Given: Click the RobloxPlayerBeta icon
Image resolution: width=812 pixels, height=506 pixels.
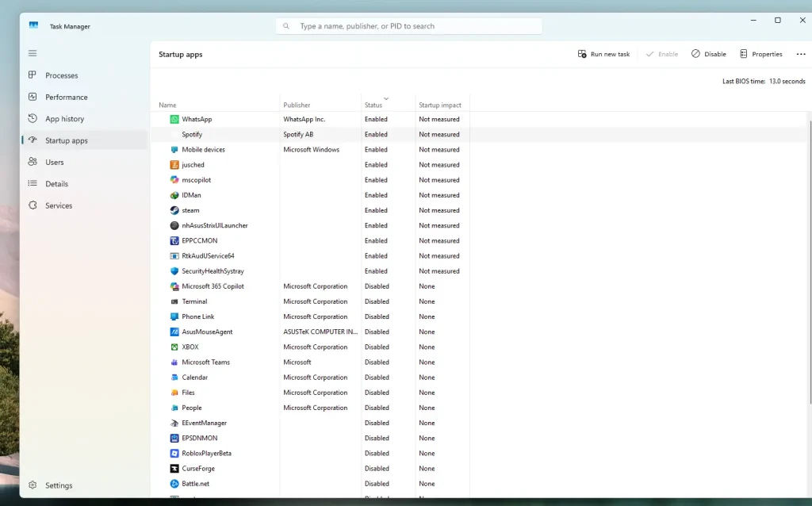Looking at the screenshot, I should (174, 453).
